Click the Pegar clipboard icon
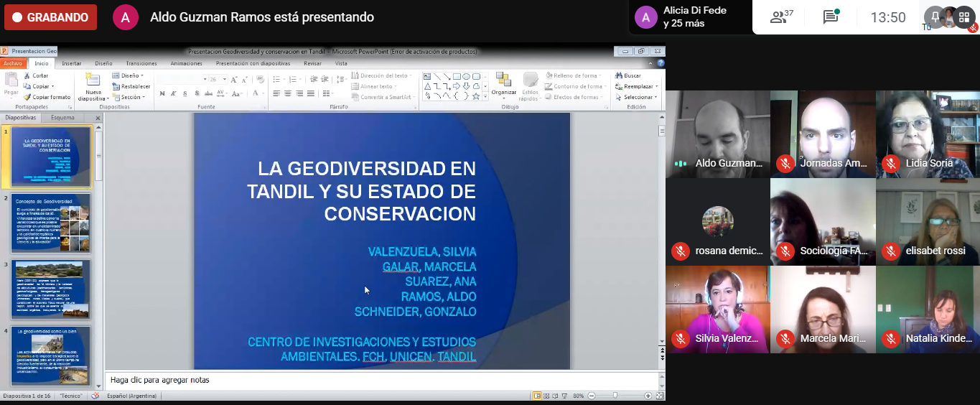980x405 pixels. click(11, 79)
